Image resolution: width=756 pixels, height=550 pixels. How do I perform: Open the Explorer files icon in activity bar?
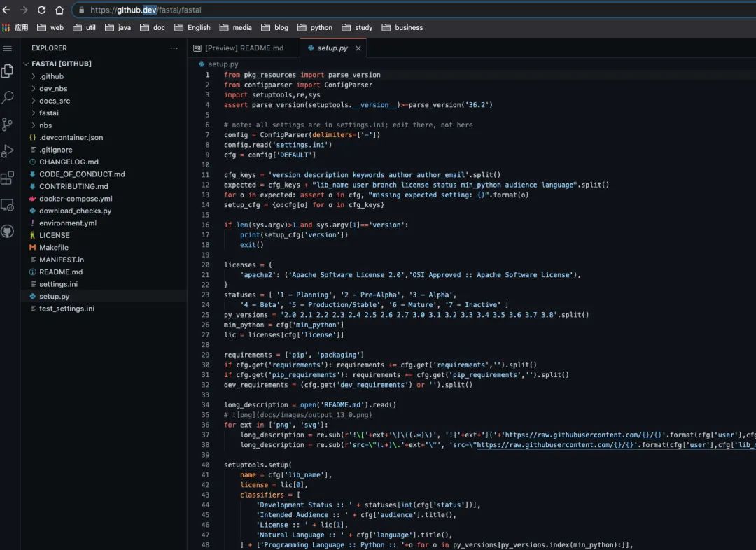click(8, 71)
